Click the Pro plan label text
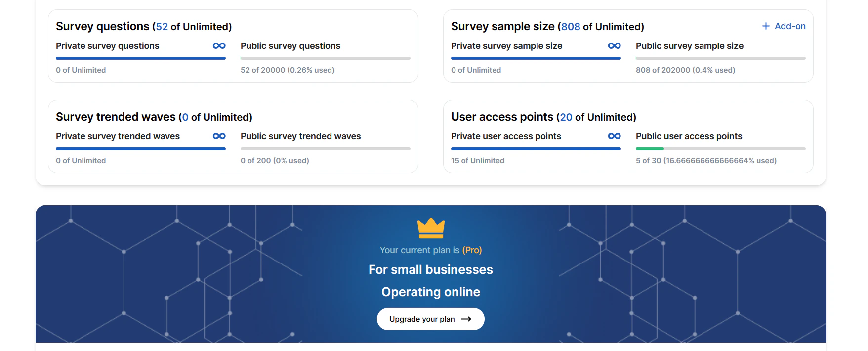Screen dimensions: 868x351 pyautogui.click(x=472, y=250)
